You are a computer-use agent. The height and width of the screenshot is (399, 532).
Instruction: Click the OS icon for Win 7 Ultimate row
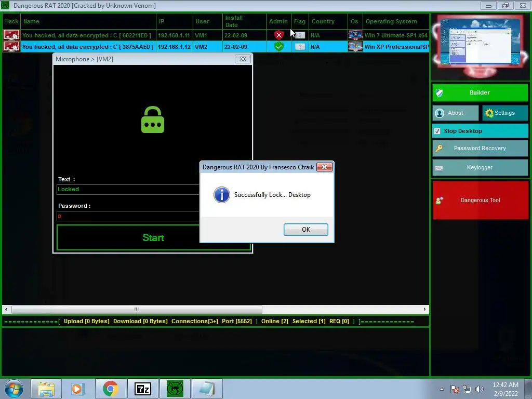[x=355, y=35]
